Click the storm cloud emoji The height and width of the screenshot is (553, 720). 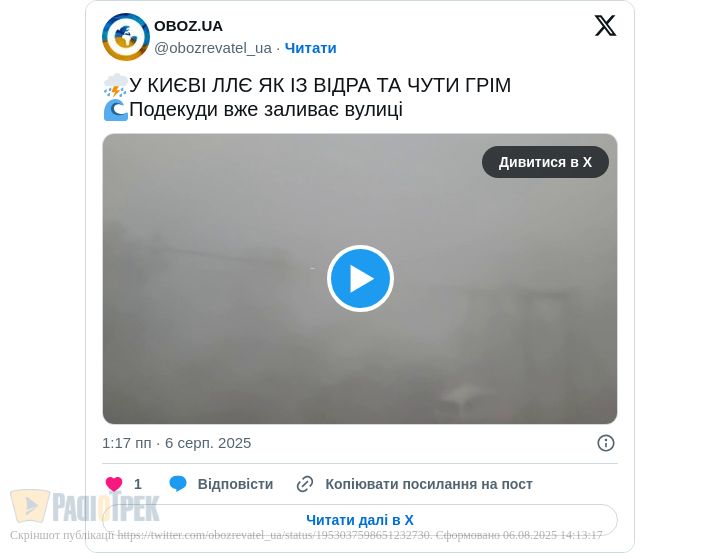[115, 85]
